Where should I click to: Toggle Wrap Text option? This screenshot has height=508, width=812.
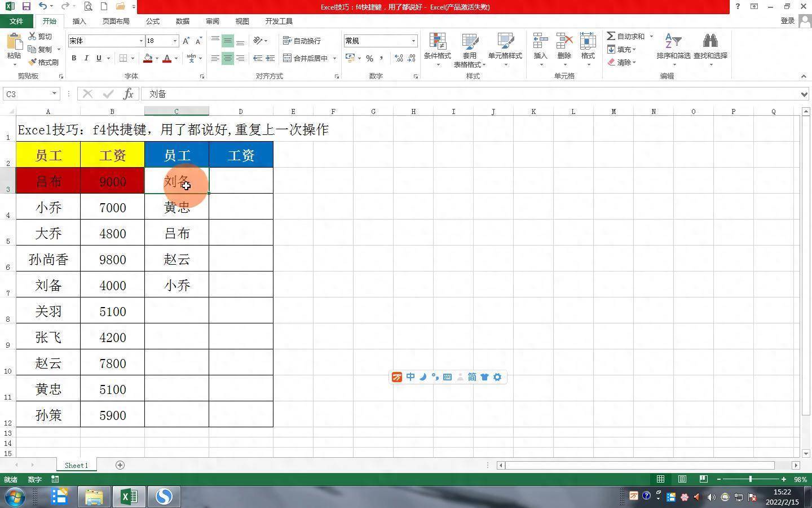coord(302,41)
